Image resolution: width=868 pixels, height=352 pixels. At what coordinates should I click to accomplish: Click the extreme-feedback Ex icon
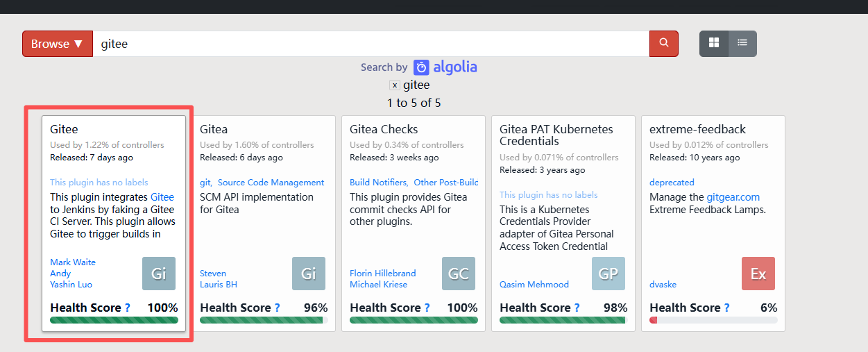click(x=758, y=274)
